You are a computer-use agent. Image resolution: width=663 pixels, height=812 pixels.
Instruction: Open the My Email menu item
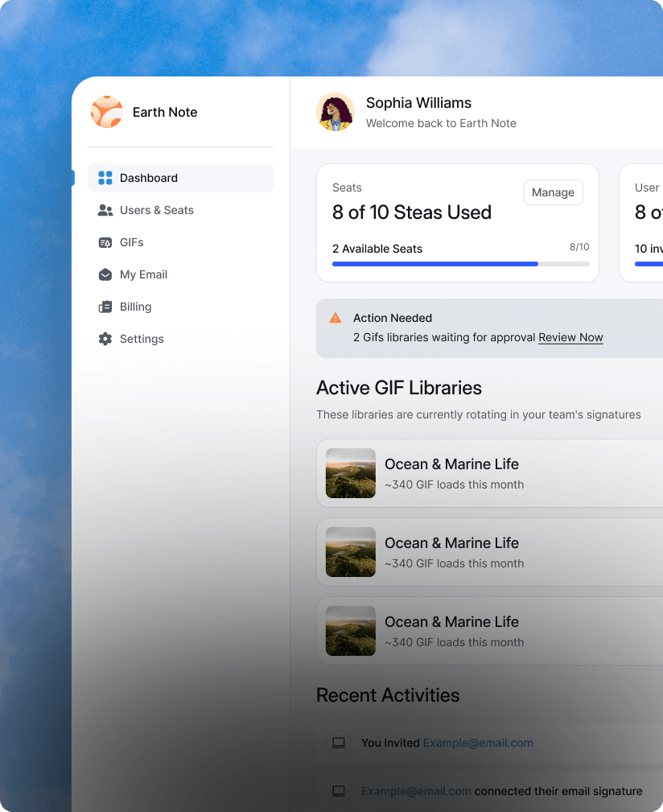(143, 274)
